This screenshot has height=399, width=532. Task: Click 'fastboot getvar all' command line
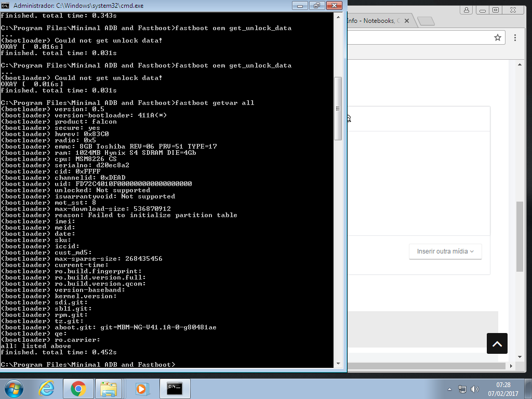128,103
